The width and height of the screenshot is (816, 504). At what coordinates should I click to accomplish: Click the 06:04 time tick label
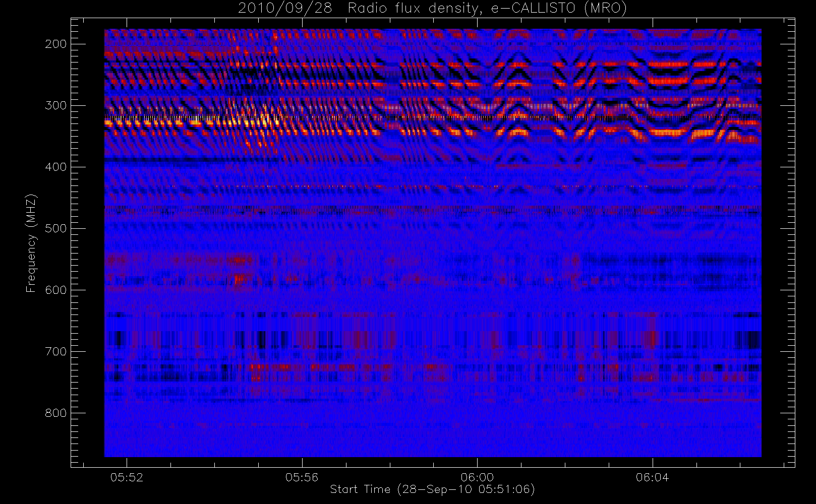click(652, 477)
